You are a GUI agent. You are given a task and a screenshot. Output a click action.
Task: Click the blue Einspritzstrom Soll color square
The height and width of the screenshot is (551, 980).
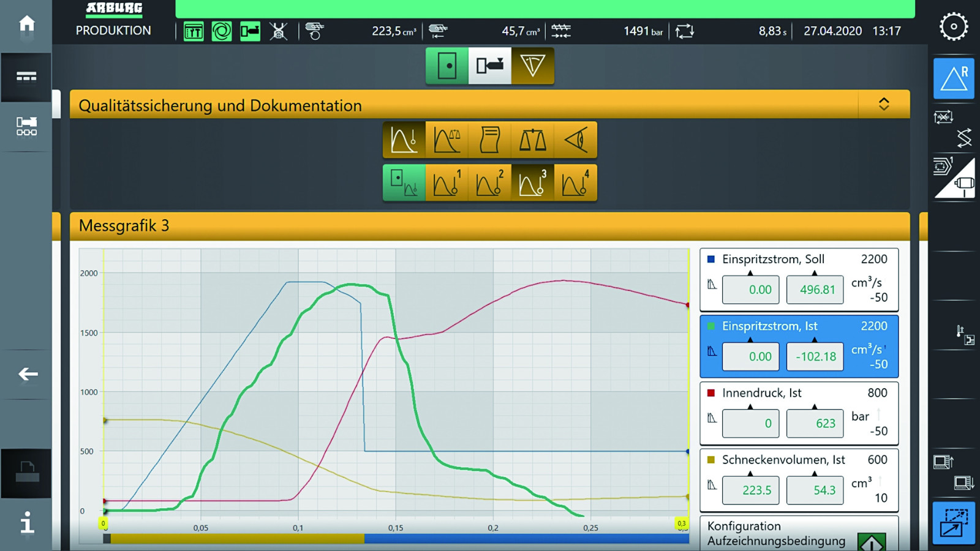[711, 259]
